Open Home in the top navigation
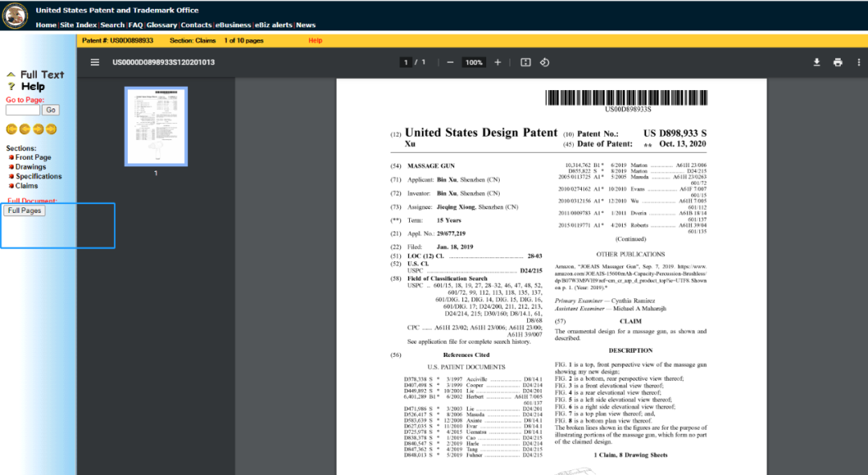The width and height of the screenshot is (868, 475). click(x=46, y=25)
